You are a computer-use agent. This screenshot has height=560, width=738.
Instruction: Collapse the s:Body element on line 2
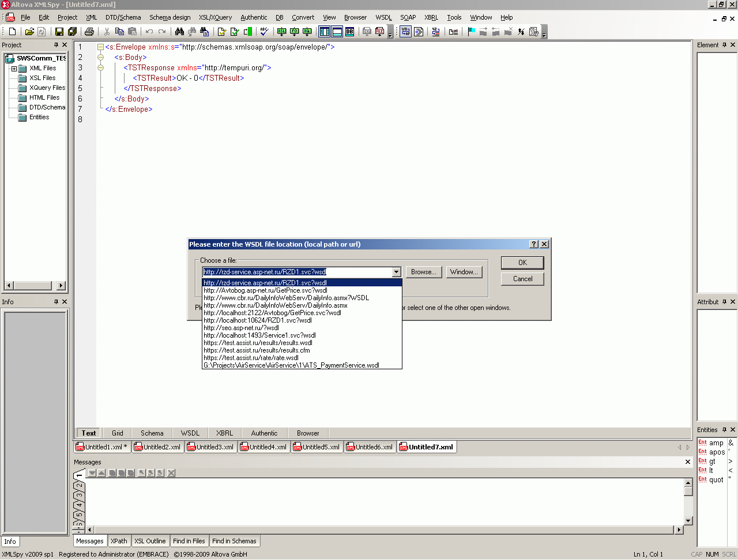pyautogui.click(x=100, y=58)
